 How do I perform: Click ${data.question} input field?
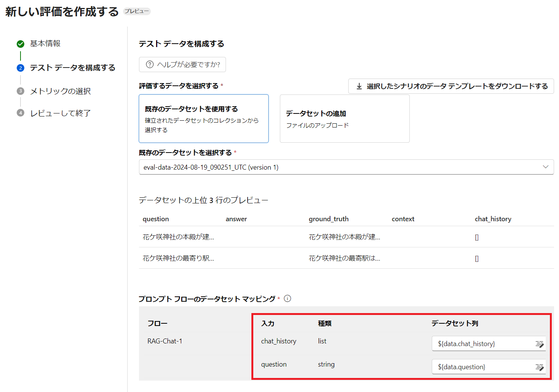tap(489, 367)
